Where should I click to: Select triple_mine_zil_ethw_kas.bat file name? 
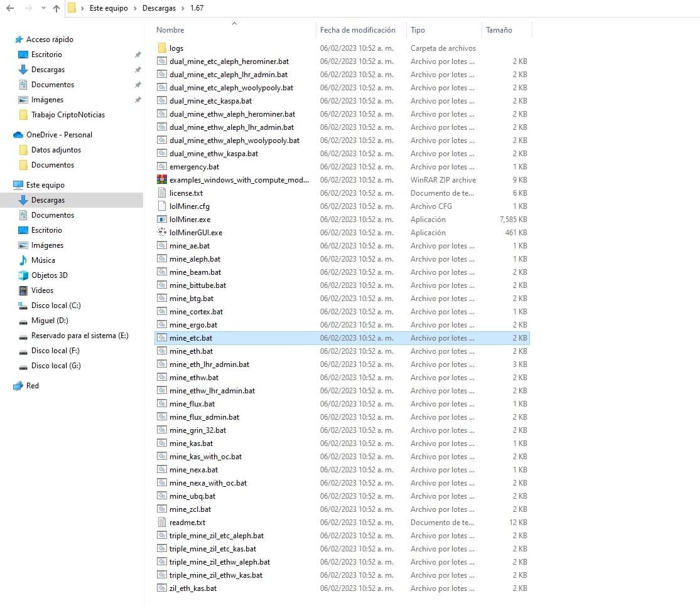click(x=215, y=575)
